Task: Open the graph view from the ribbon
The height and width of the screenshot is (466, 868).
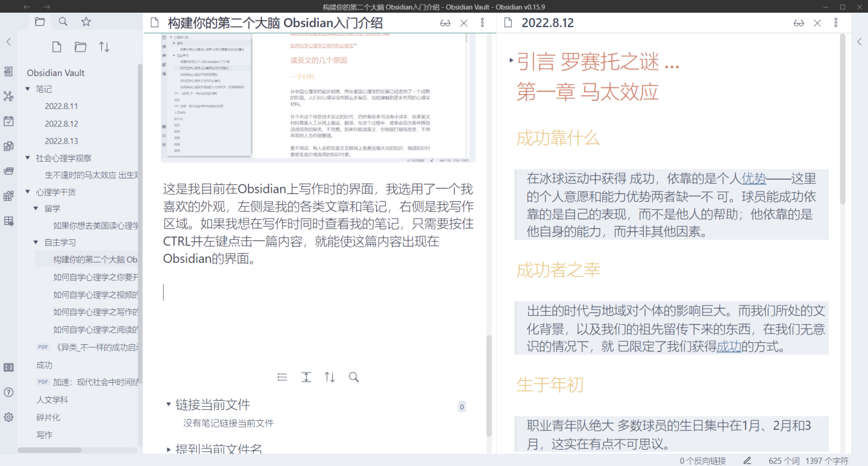Action: pos(8,96)
